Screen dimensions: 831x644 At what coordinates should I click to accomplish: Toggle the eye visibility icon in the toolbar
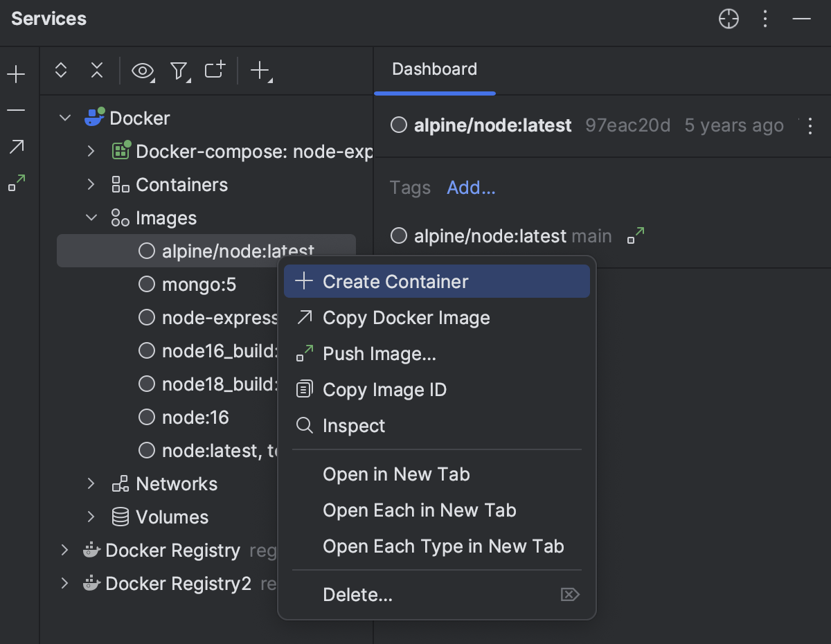click(x=143, y=70)
